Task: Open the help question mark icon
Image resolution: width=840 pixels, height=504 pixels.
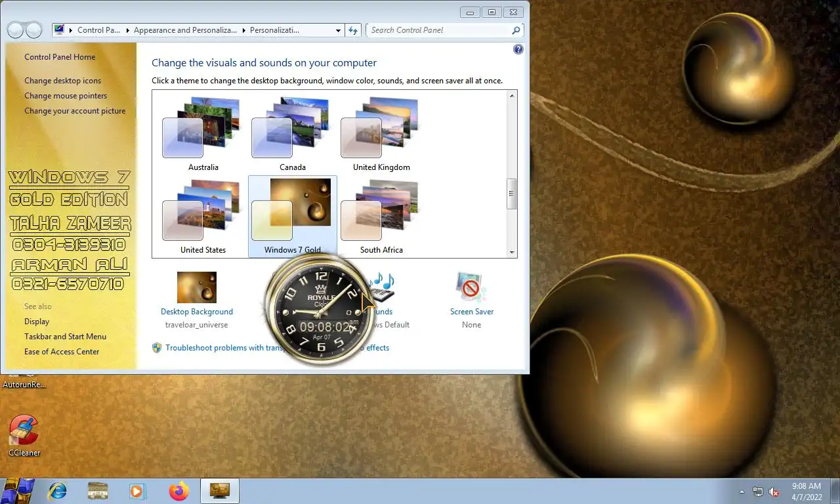Action: tap(518, 49)
